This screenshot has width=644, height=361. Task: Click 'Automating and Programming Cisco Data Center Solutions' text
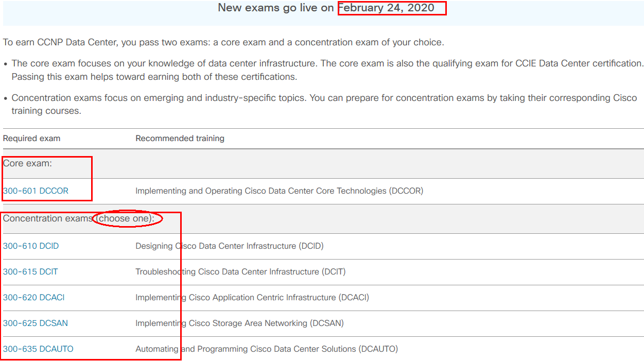[246, 349]
